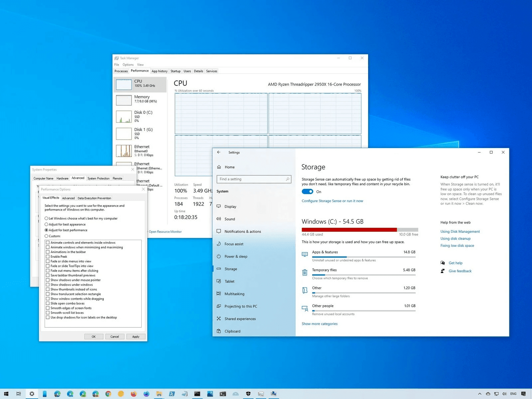Select the Adjust for best appearance radio button
Viewport: 532px width, 399px height.
click(x=46, y=224)
